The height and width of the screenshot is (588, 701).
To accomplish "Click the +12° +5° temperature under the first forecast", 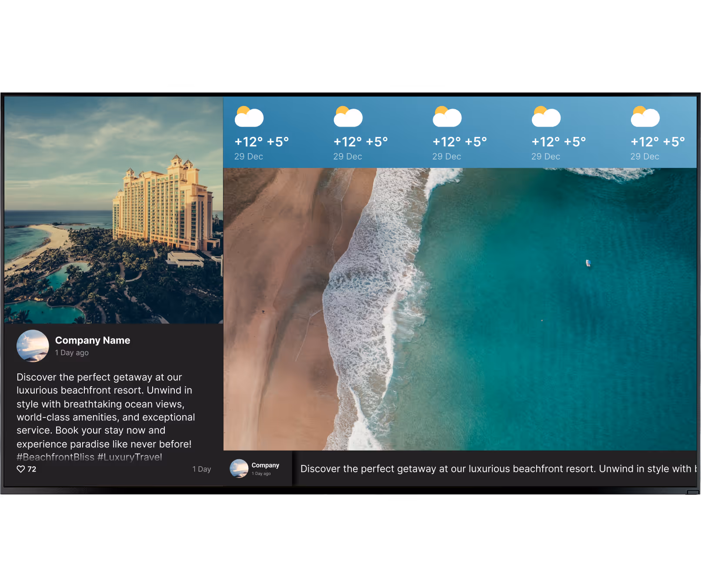I will pos(262,141).
